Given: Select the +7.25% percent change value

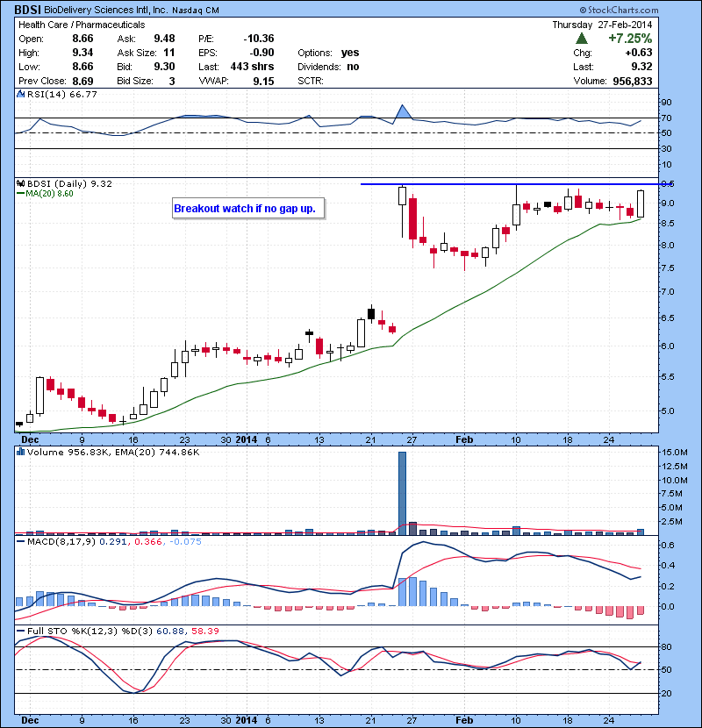Looking at the screenshot, I should click(x=630, y=39).
